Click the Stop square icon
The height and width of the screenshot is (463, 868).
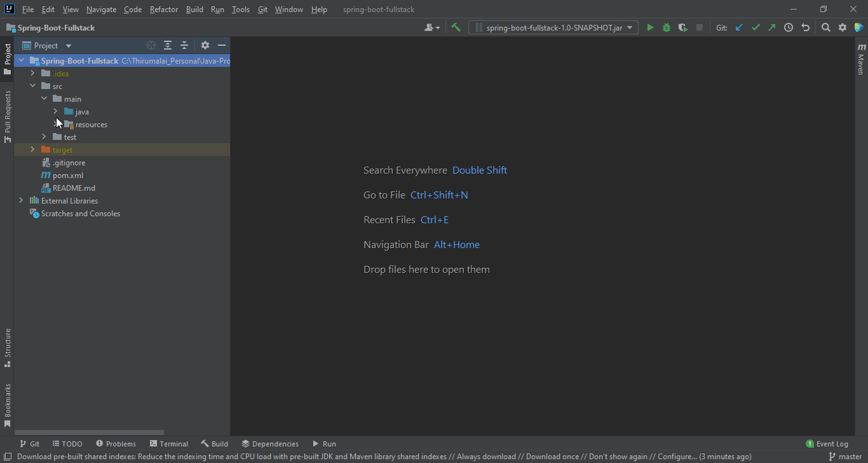coord(700,27)
